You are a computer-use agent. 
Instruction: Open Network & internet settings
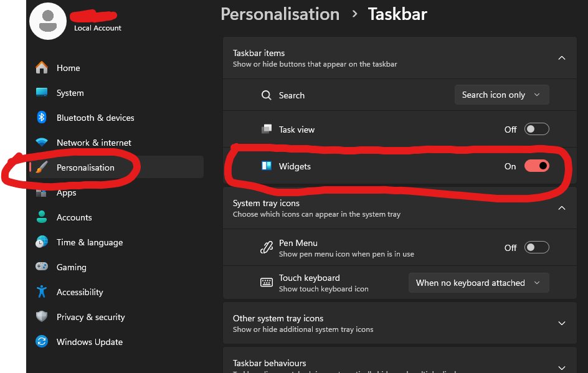[42, 143]
